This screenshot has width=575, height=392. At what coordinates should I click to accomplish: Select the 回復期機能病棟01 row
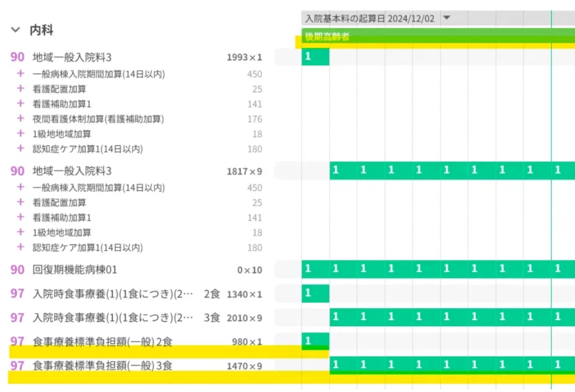(x=137, y=270)
